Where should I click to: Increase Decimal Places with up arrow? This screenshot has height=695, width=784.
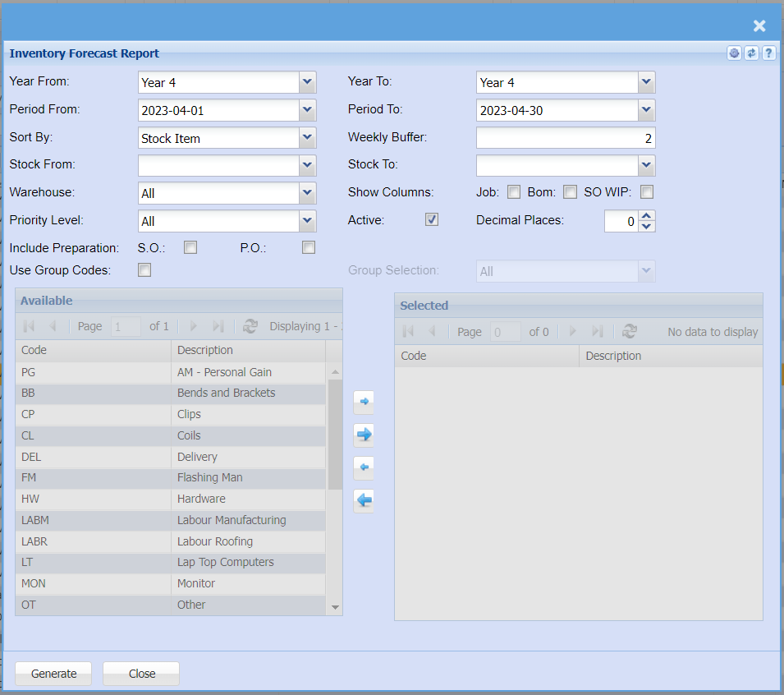(x=647, y=216)
